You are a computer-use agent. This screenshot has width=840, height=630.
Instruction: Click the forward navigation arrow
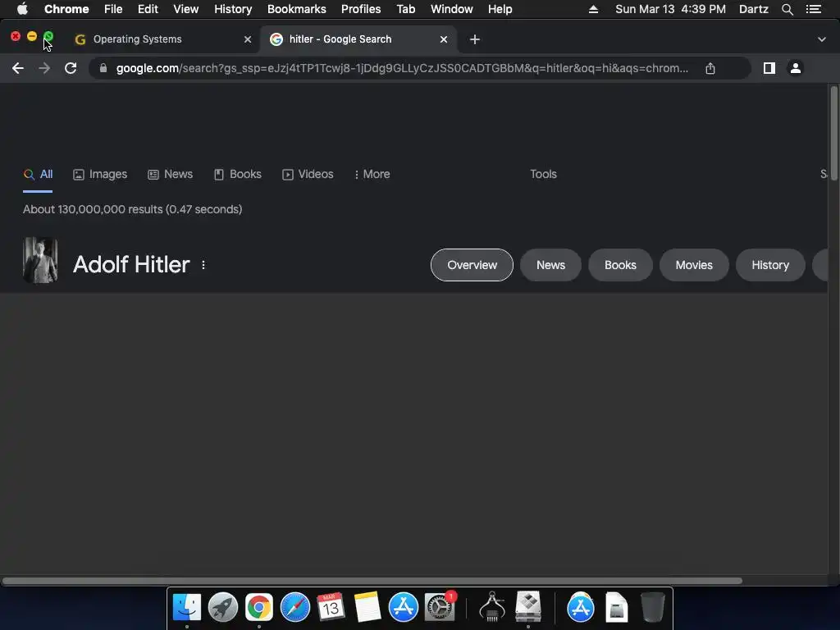coord(44,68)
